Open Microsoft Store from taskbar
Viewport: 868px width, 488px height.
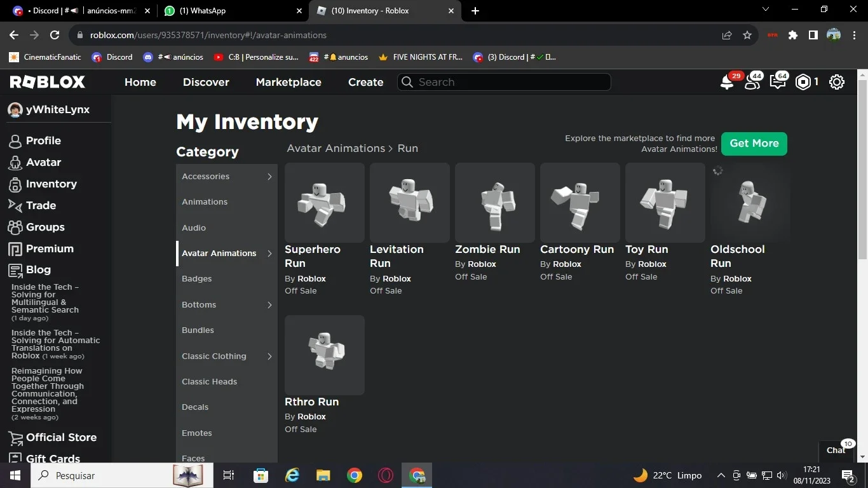pos(261,475)
